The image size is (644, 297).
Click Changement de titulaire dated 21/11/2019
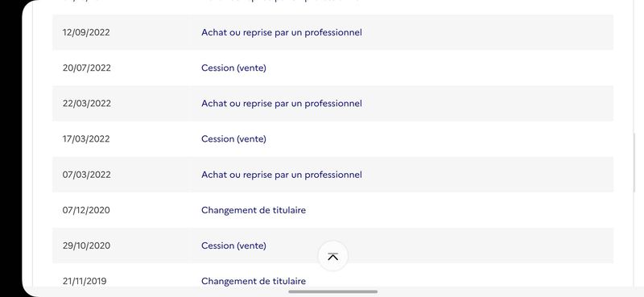254,281
